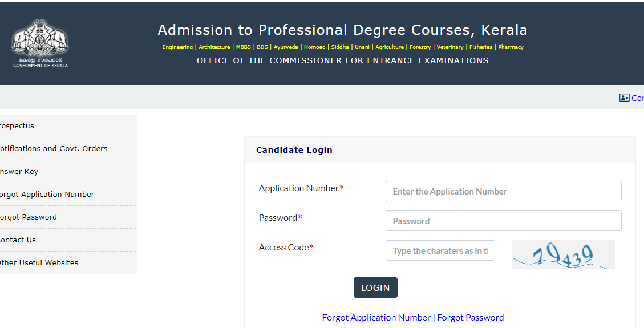The image size is (644, 328).
Task: Focus the Application Number input field
Action: pyautogui.click(x=503, y=192)
